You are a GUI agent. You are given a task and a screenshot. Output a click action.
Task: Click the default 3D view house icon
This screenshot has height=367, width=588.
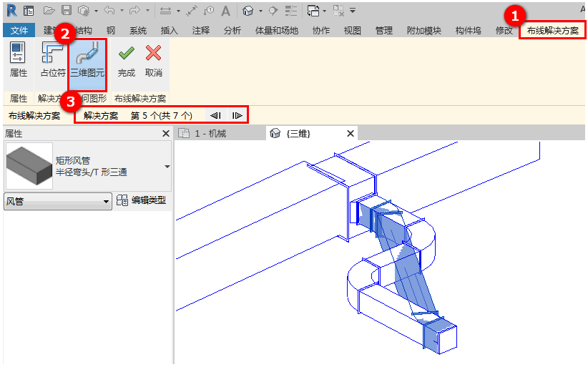tap(248, 11)
